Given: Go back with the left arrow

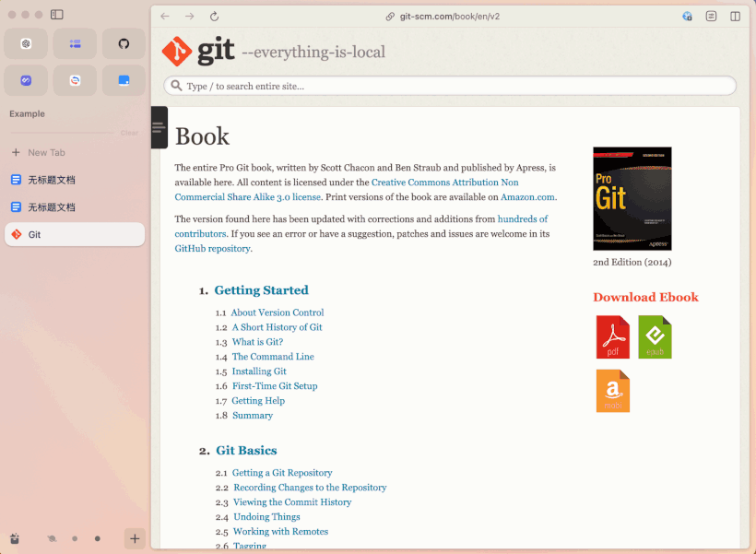Looking at the screenshot, I should coord(165,17).
